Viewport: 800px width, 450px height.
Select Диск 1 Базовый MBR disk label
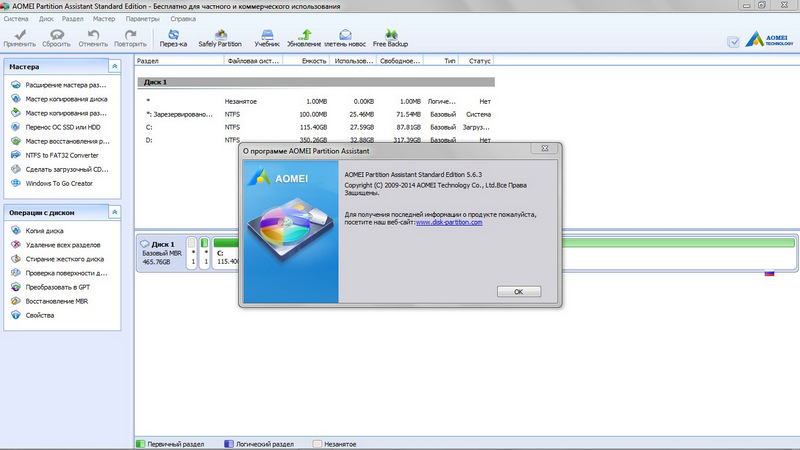[160, 253]
